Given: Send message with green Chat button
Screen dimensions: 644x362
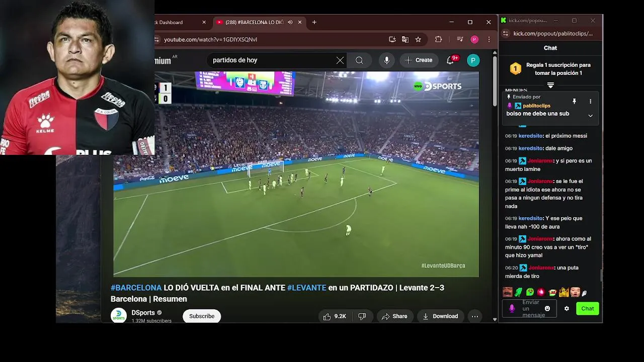Looking at the screenshot, I should (588, 309).
